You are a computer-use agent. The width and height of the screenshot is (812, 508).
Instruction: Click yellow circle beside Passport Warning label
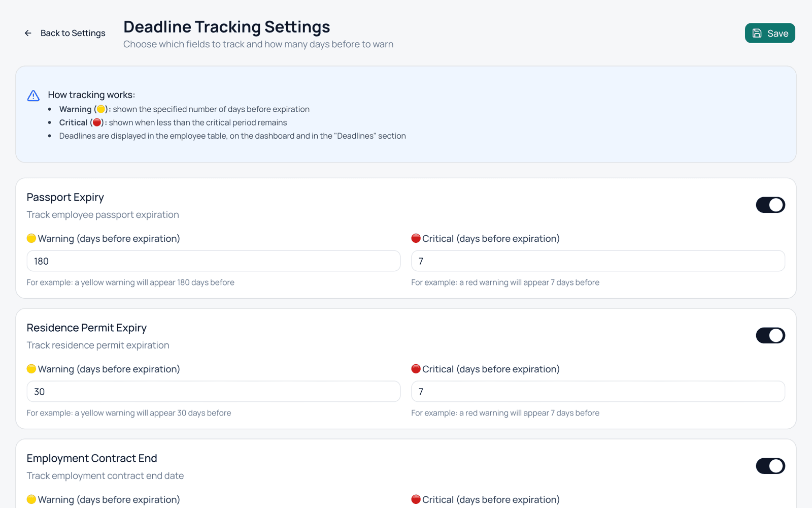[31, 238]
